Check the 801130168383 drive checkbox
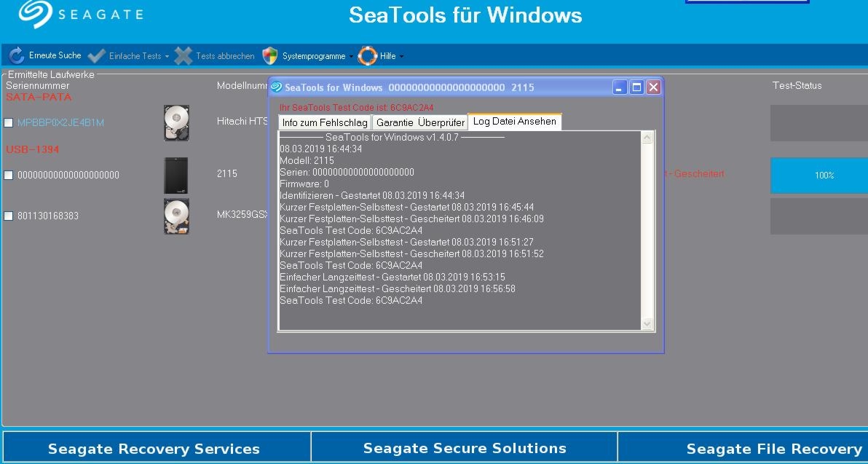Screen dimensions: 868x464 click(x=8, y=216)
